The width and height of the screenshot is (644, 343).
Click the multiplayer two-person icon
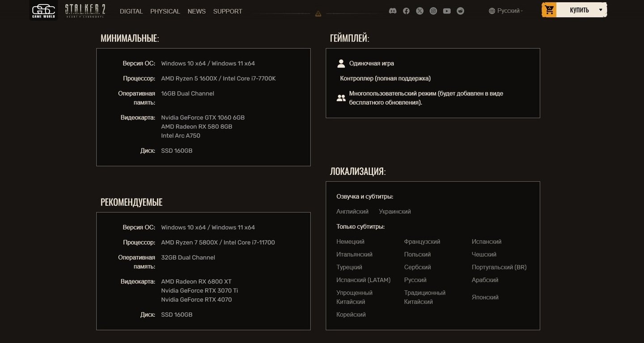341,98
